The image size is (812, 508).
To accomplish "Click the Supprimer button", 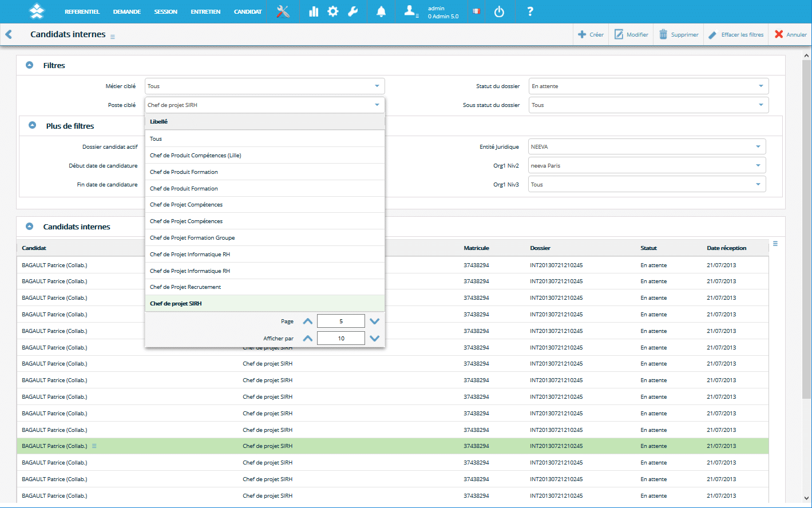I will pos(679,34).
